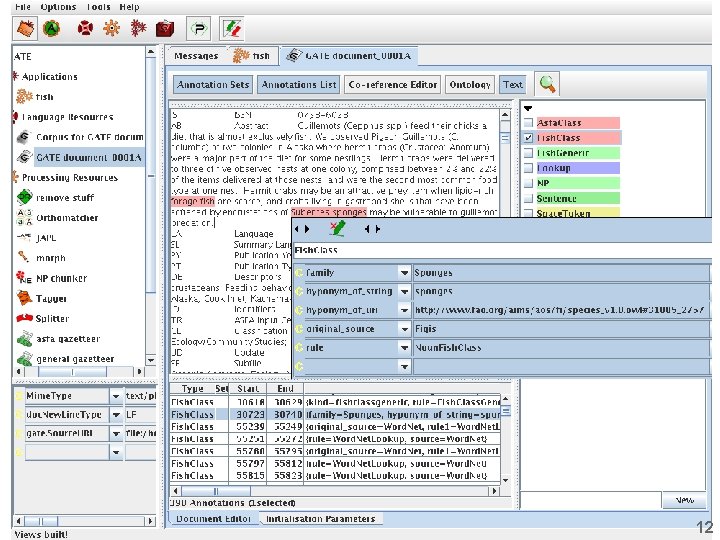Click the red lifebuoy toolbar icon

tap(87, 28)
